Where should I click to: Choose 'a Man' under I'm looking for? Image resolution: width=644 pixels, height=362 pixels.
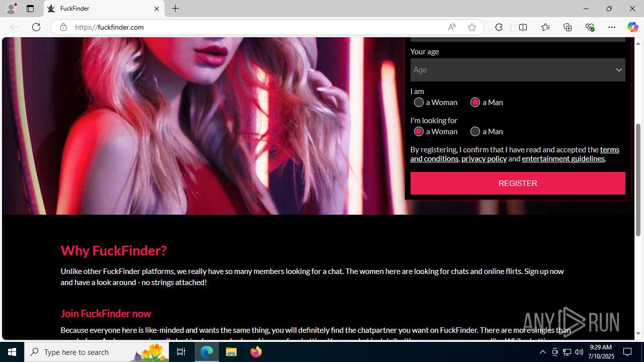click(x=475, y=131)
